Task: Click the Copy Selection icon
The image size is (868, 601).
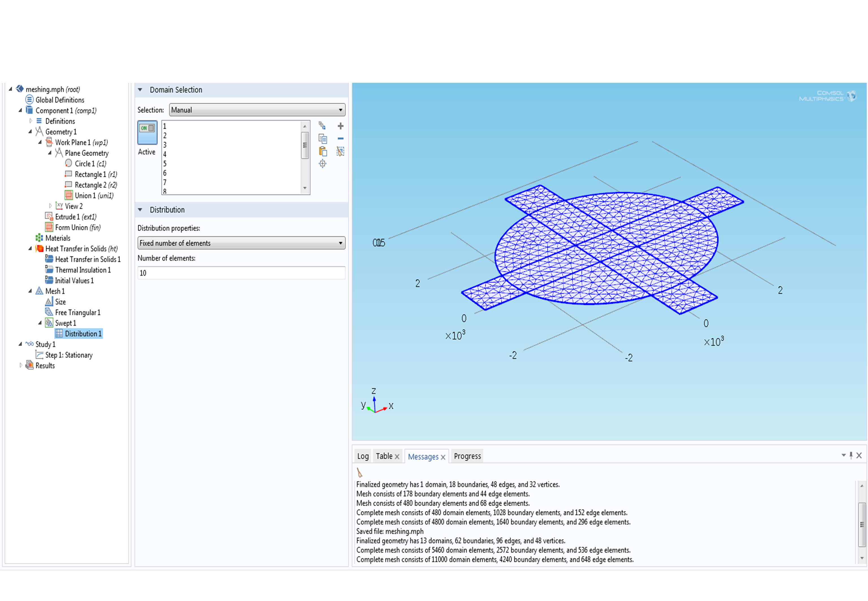Action: (x=323, y=138)
